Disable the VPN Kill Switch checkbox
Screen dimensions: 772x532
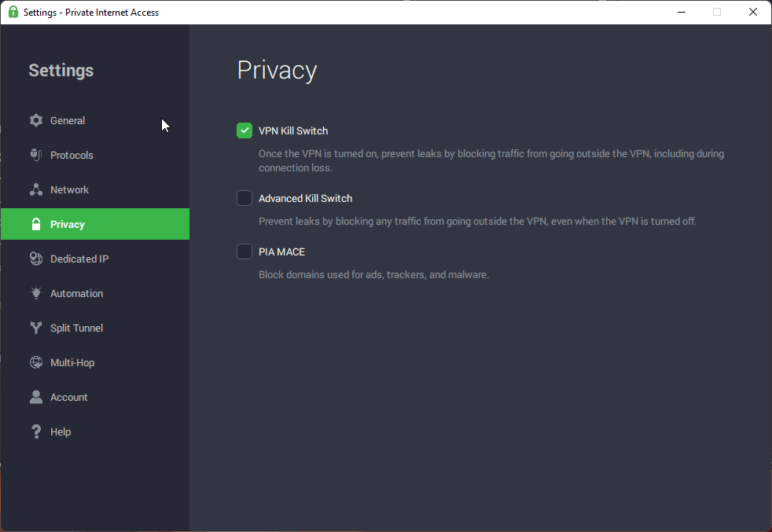point(244,130)
